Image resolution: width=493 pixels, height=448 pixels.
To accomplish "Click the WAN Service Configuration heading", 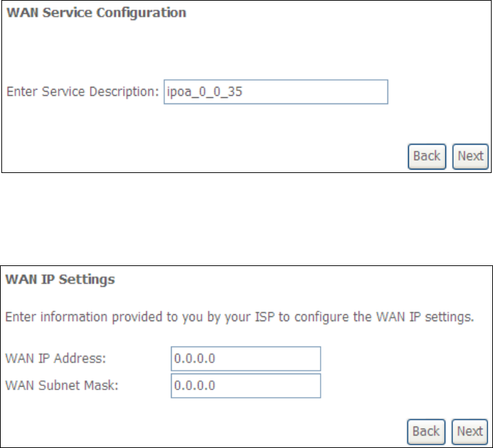I will (96, 13).
